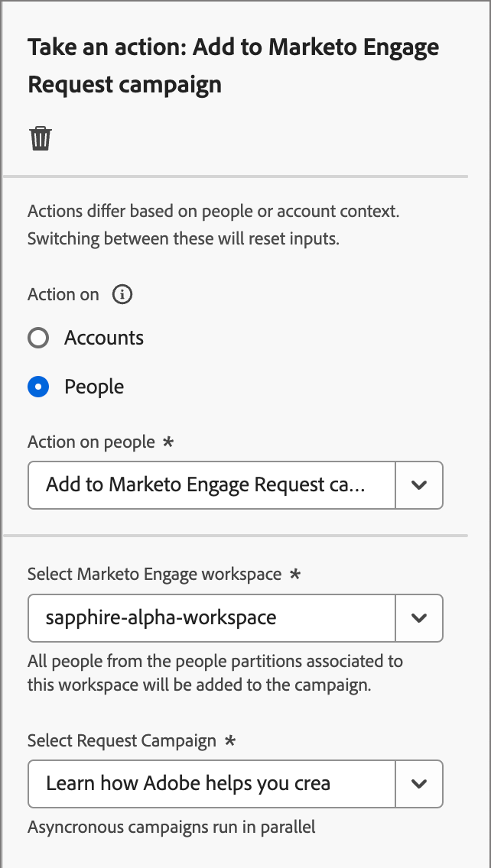This screenshot has width=491, height=868.
Task: Click the Action on people label
Action: pos(91,442)
